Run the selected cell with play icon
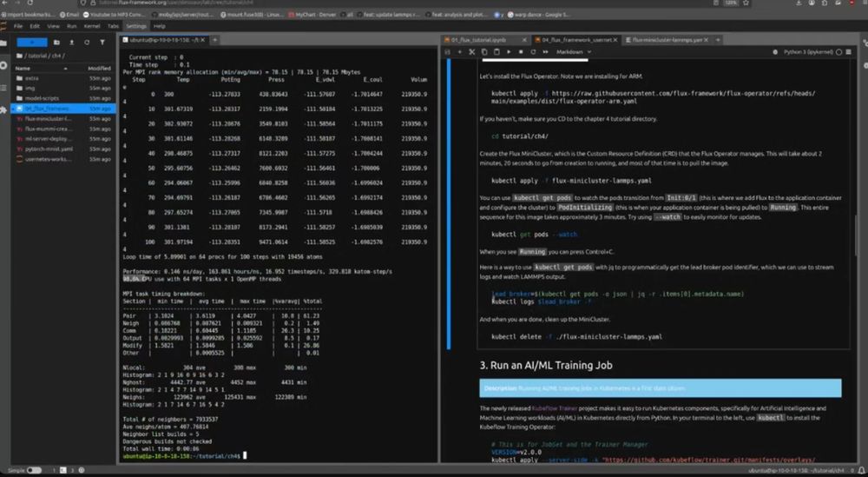 click(x=509, y=52)
